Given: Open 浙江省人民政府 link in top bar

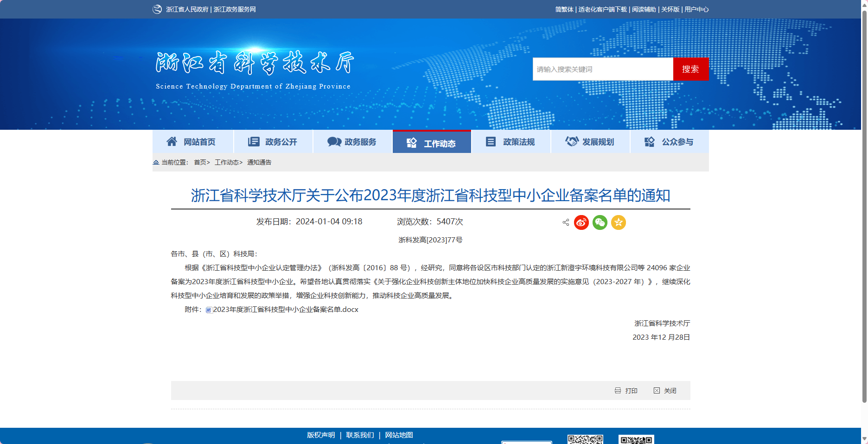Looking at the screenshot, I should pos(187,9).
